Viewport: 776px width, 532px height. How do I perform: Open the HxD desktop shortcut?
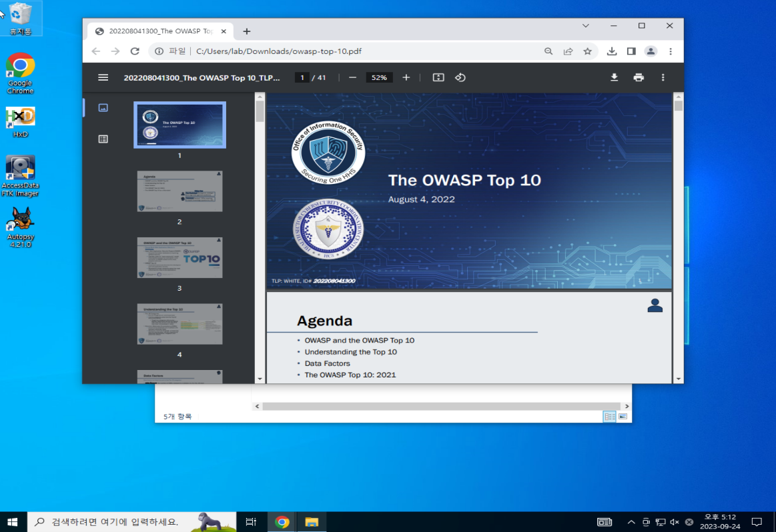pos(20,123)
